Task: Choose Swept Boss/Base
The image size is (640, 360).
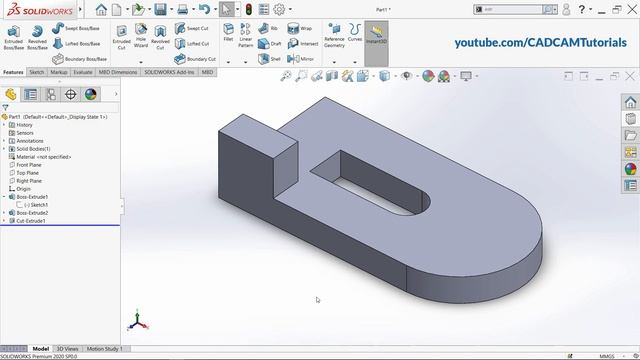Action: coord(76,28)
